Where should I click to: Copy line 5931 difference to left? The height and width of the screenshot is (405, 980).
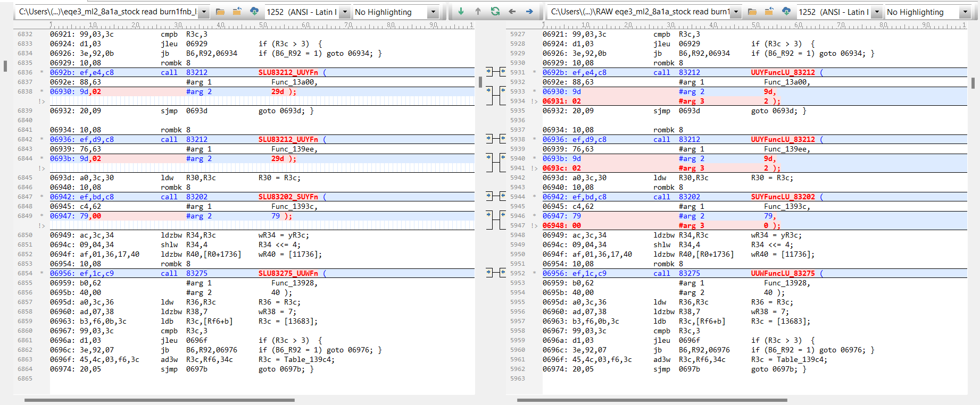coord(503,72)
